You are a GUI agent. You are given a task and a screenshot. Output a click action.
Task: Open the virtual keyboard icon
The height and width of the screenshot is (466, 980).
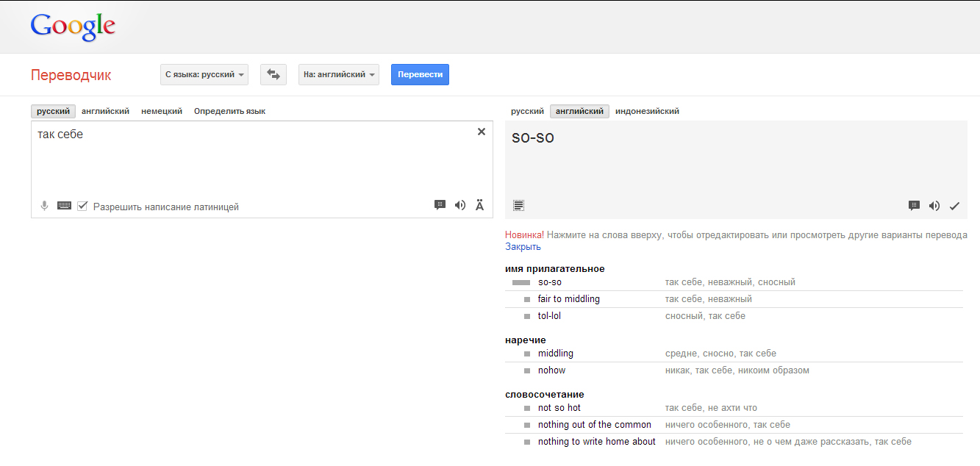64,206
